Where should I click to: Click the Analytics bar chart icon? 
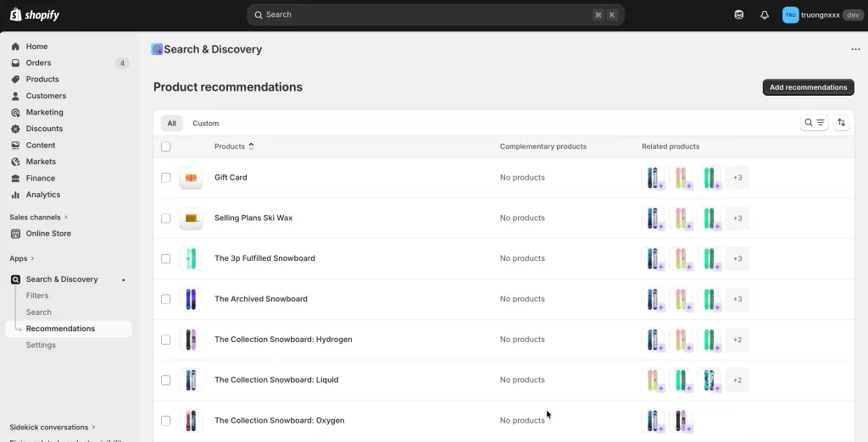point(15,195)
